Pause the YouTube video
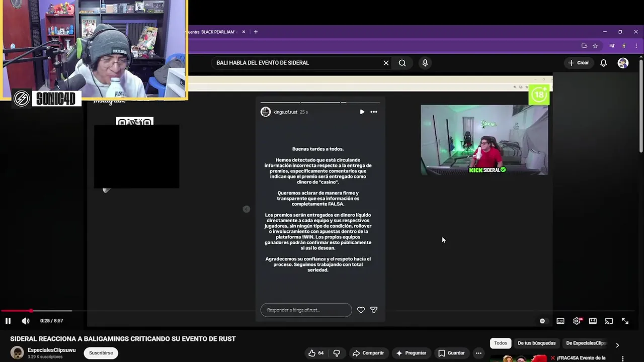This screenshot has width=644, height=362. tap(8, 321)
